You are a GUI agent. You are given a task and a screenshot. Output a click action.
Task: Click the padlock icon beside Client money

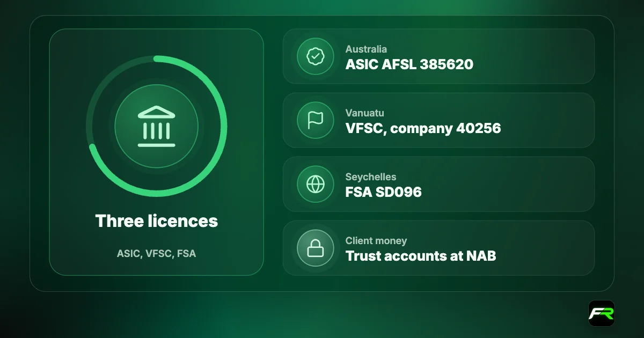[315, 248]
